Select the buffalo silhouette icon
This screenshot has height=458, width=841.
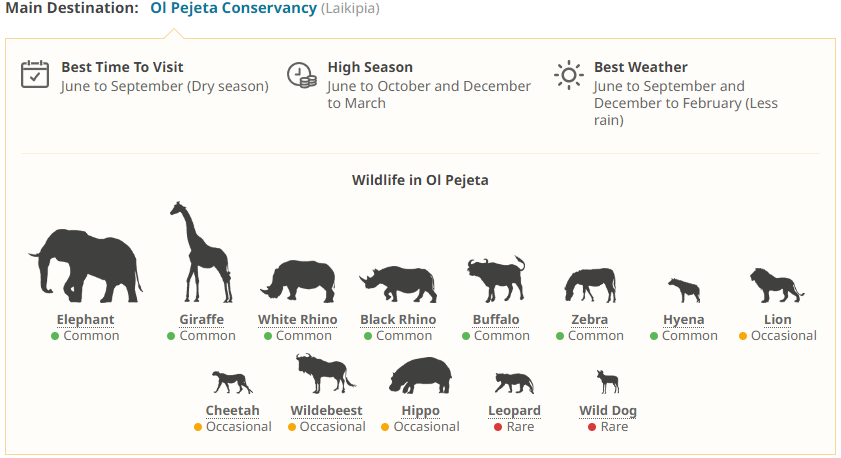(x=495, y=279)
